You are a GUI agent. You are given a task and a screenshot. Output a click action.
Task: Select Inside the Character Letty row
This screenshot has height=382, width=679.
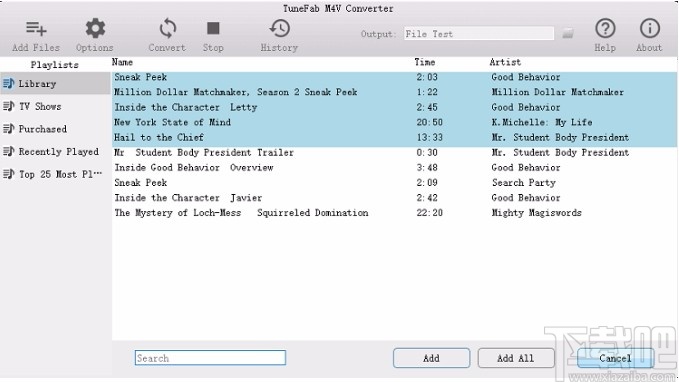(x=394, y=107)
